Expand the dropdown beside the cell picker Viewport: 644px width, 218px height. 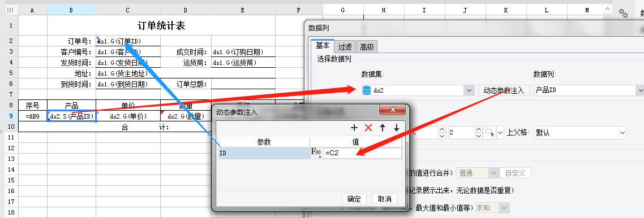[x=500, y=133]
